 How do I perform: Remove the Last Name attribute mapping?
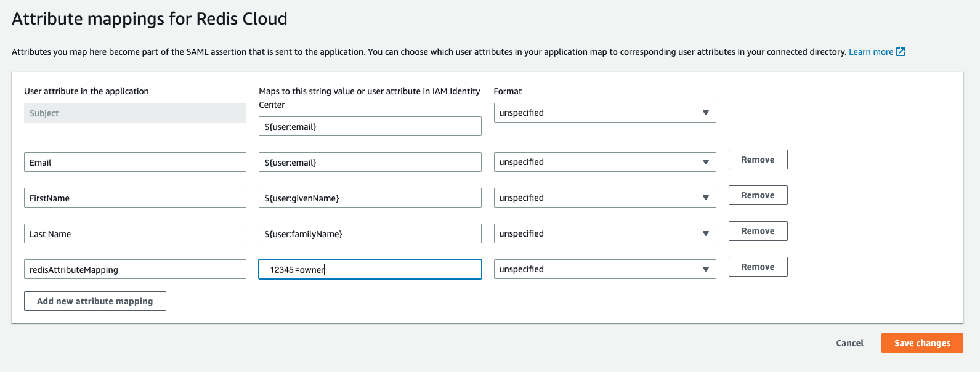(758, 231)
